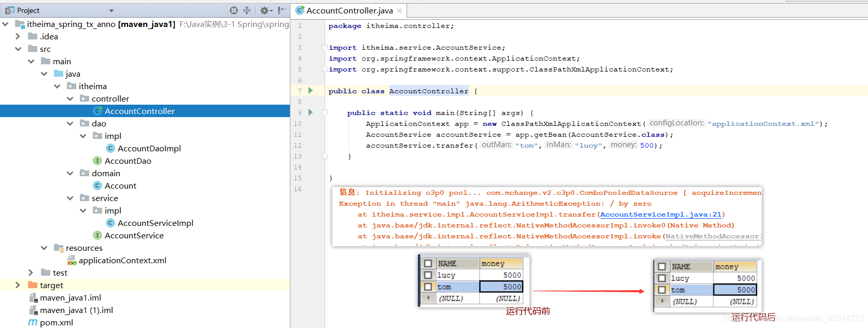Image resolution: width=868 pixels, height=328 pixels.
Task: Click the hide Project panel icon
Action: pos(282,10)
